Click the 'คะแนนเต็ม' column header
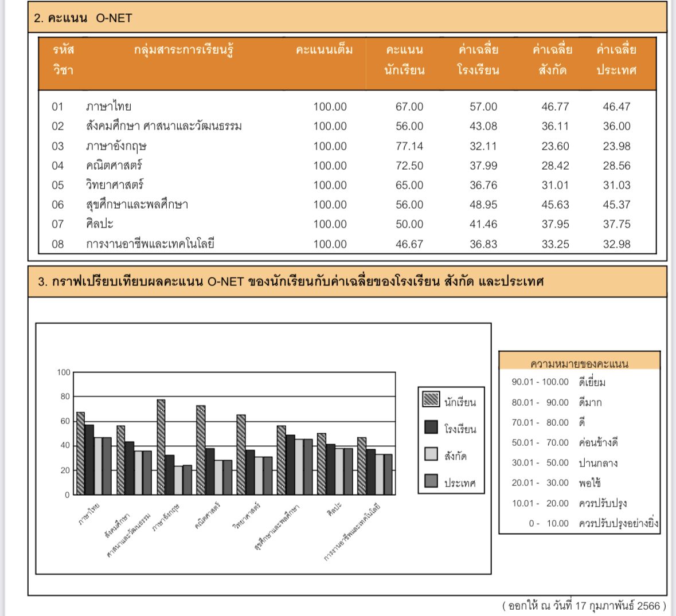 pos(324,50)
